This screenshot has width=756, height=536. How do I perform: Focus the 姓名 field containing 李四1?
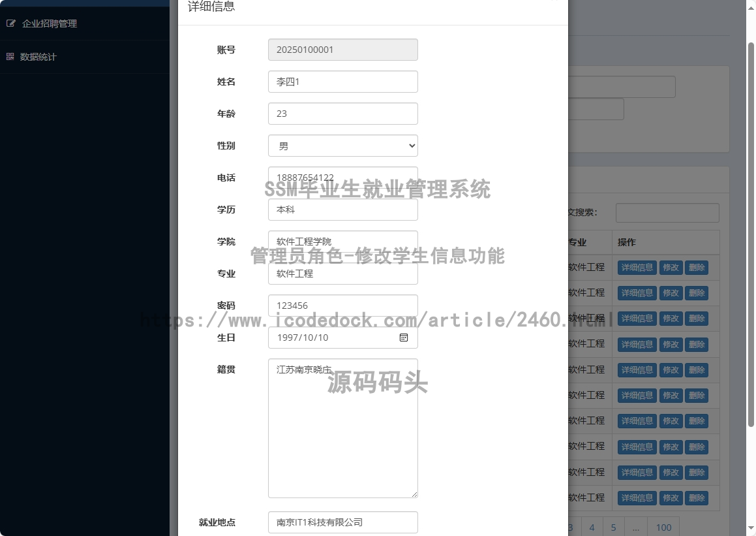[343, 82]
